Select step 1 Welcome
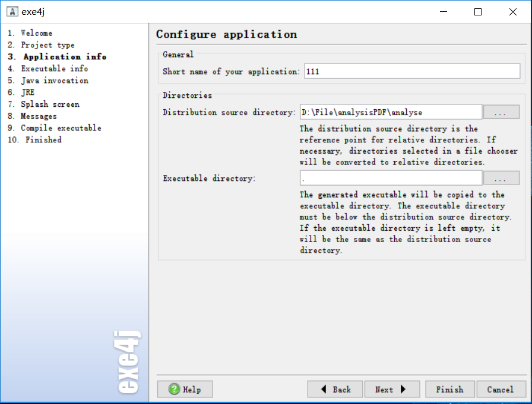 pos(30,33)
